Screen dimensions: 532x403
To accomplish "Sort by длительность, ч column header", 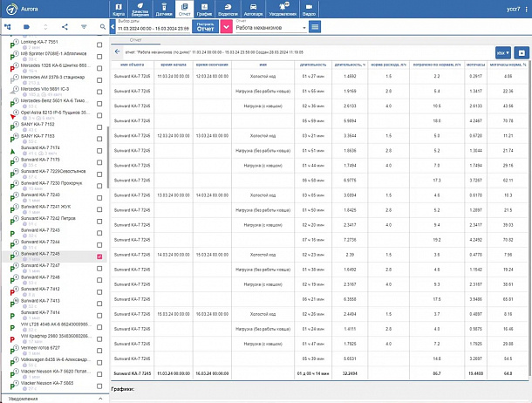I will (350, 65).
